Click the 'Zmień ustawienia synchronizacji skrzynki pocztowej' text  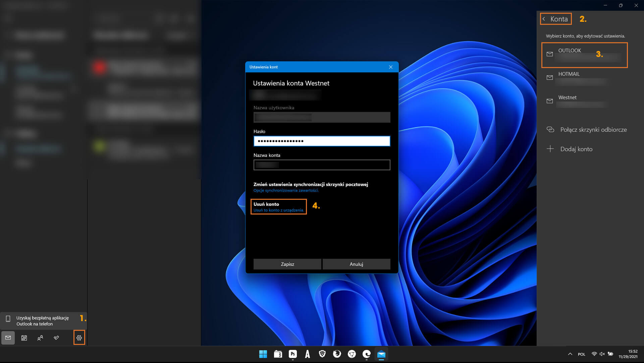click(x=311, y=184)
